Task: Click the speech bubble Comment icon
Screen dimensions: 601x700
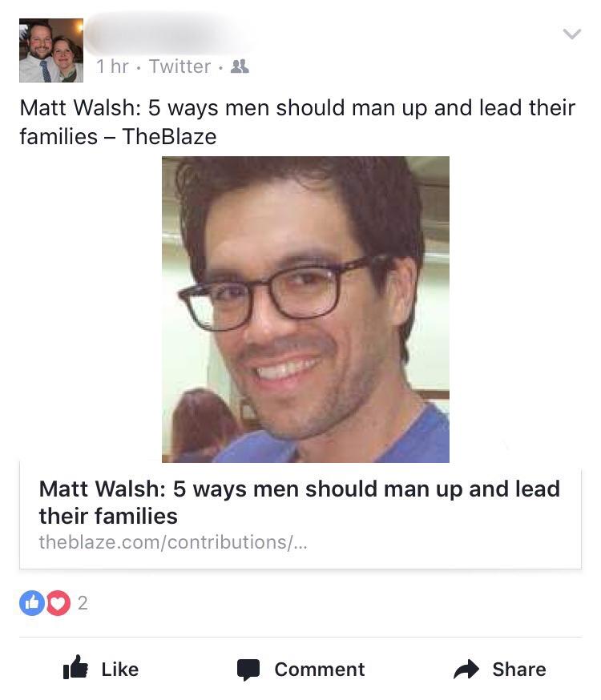Action: click(x=248, y=670)
